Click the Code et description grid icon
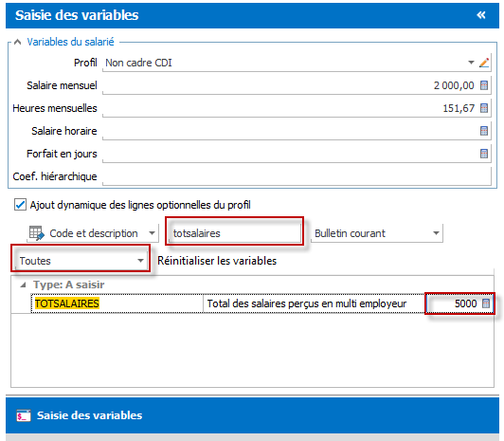The image size is (504, 441). click(x=36, y=233)
